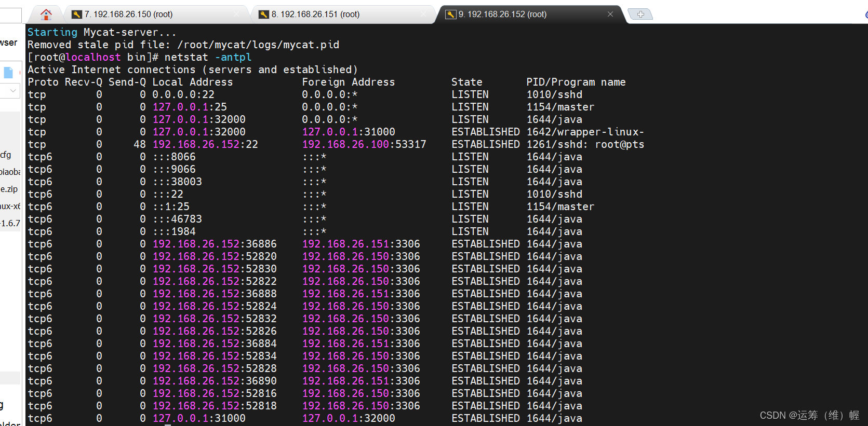The height and width of the screenshot is (426, 868).
Task: Click local address 192.168.26.152:52834
Action: [215, 356]
